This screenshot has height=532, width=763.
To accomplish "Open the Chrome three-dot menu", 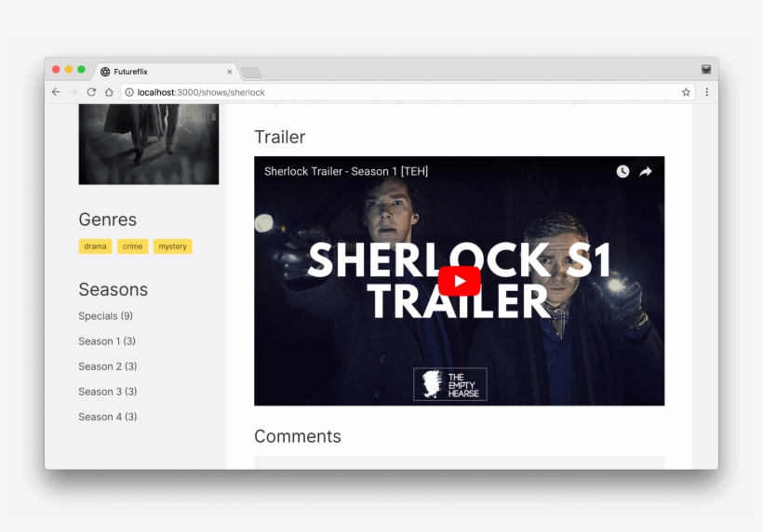I will point(706,92).
